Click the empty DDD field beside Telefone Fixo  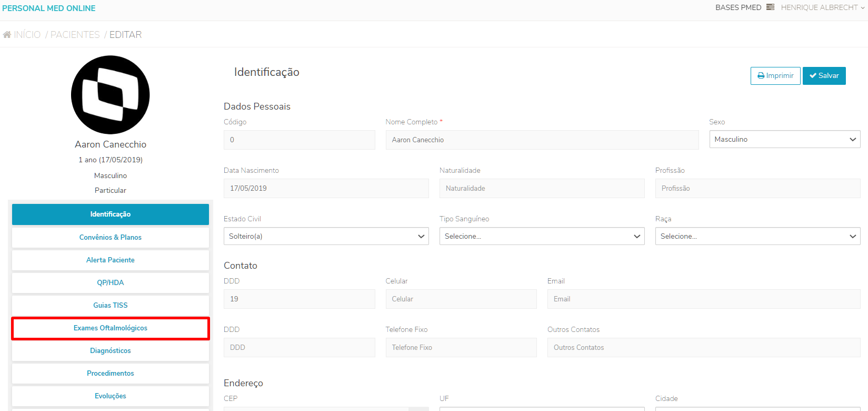(300, 348)
